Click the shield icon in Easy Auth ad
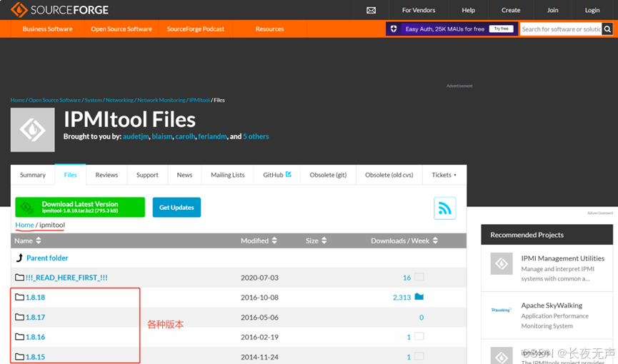618x364 pixels. click(x=394, y=29)
